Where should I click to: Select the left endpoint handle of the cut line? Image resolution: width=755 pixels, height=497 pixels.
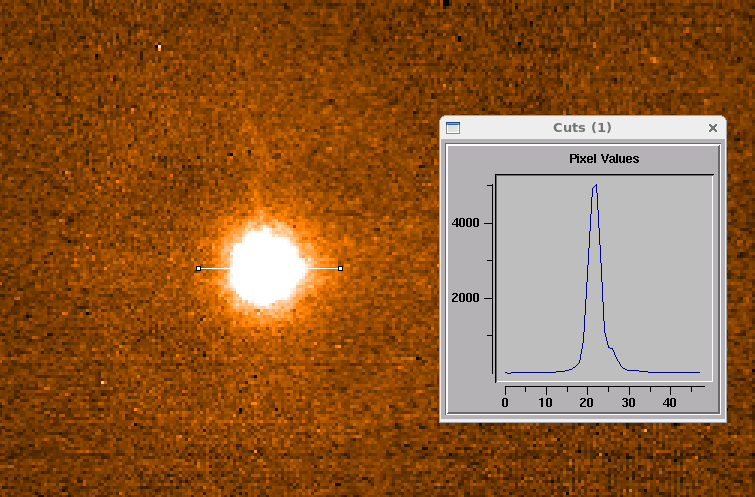pyautogui.click(x=199, y=268)
